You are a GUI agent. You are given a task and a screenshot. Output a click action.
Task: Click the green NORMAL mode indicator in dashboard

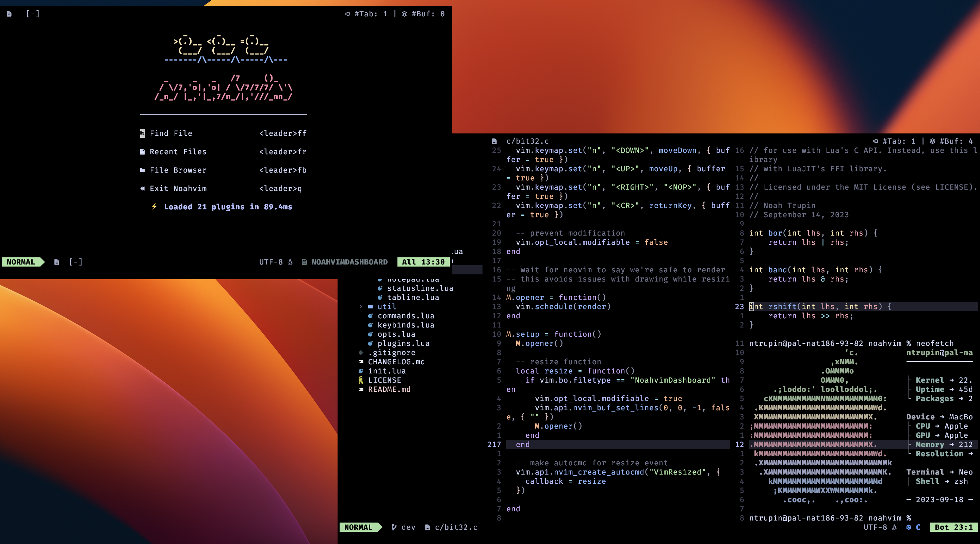pos(21,262)
